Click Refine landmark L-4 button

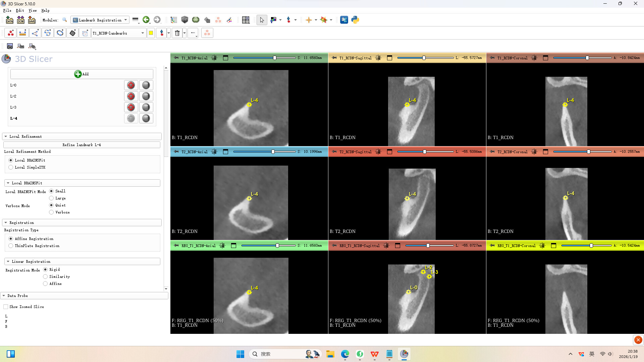tap(82, 145)
